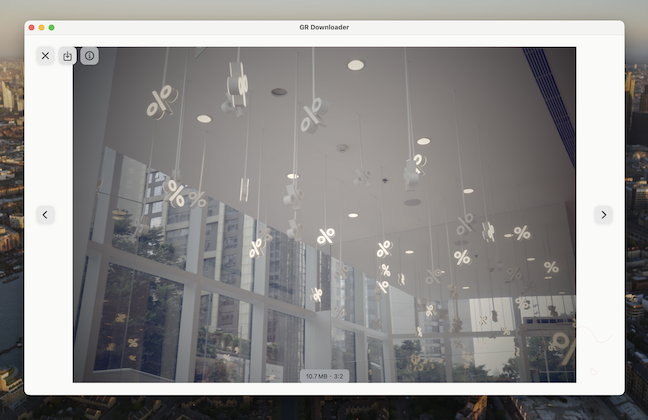Show photo info details
648x420 pixels.
[89, 56]
